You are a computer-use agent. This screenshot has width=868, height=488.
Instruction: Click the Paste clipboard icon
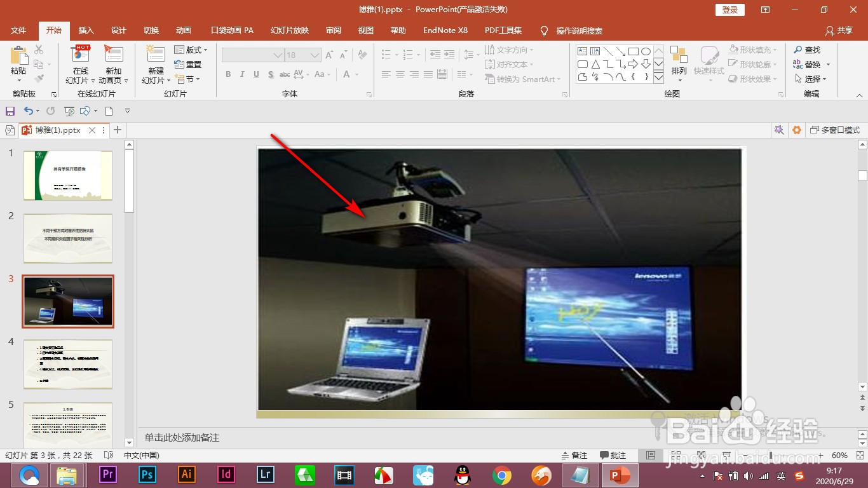tap(19, 55)
